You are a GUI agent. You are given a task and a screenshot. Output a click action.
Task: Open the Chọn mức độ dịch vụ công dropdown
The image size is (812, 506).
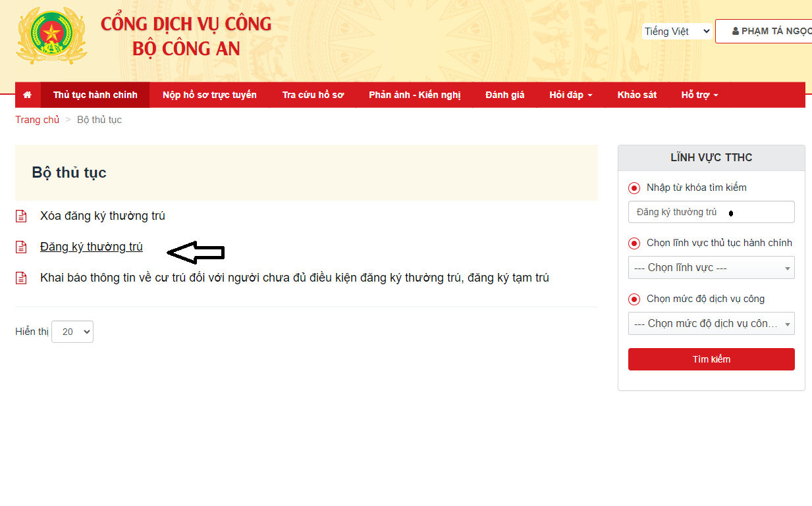tap(711, 324)
